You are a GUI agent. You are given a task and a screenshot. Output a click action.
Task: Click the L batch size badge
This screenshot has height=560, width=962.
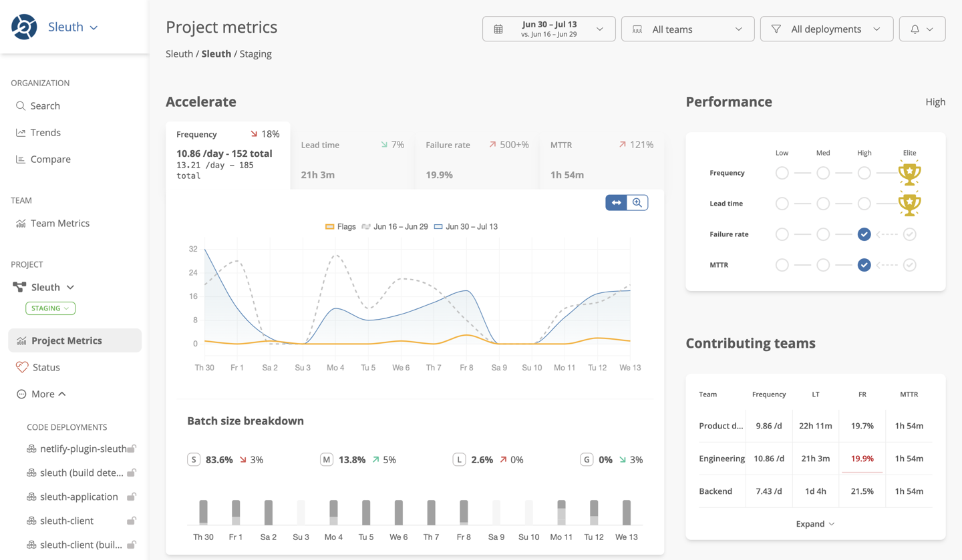459,460
